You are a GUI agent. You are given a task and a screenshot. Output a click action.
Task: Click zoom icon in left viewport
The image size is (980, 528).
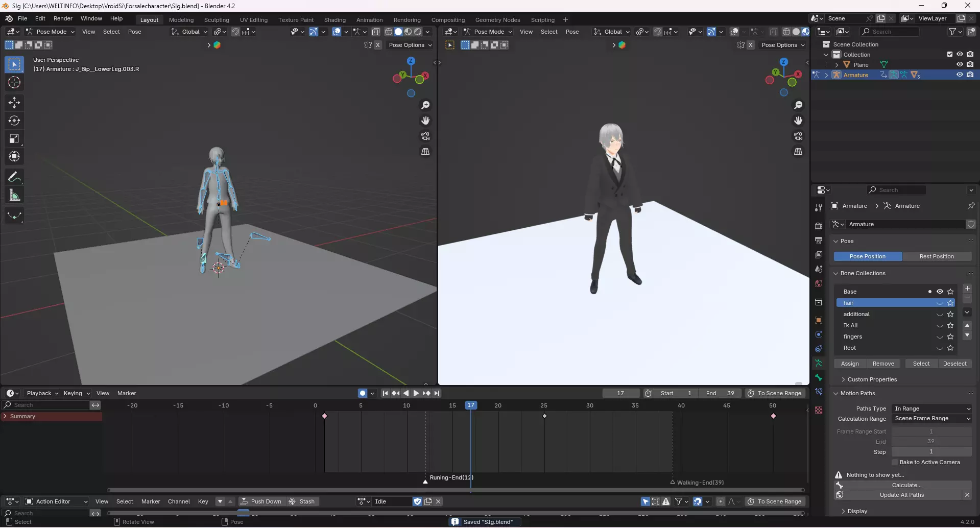tap(425, 105)
